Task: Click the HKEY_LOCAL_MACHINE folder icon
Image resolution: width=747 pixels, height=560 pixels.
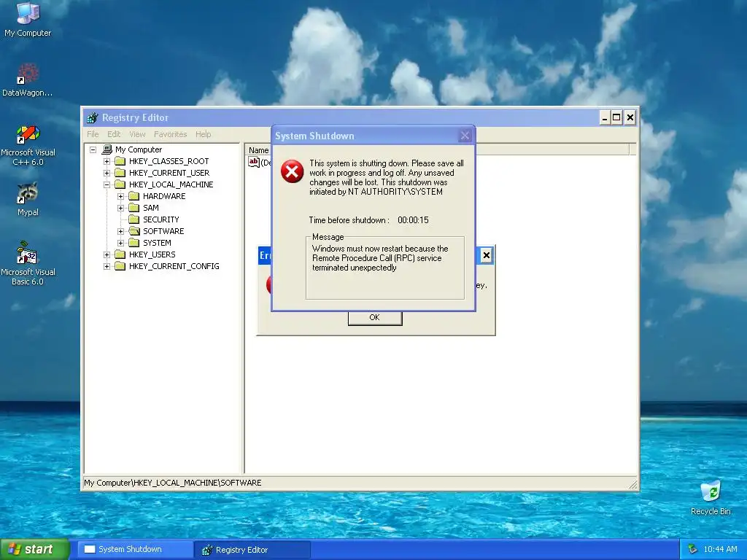Action: coord(120,184)
